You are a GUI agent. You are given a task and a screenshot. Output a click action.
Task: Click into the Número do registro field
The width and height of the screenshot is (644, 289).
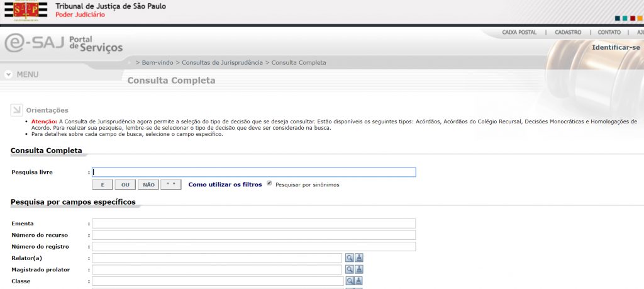[254, 246]
